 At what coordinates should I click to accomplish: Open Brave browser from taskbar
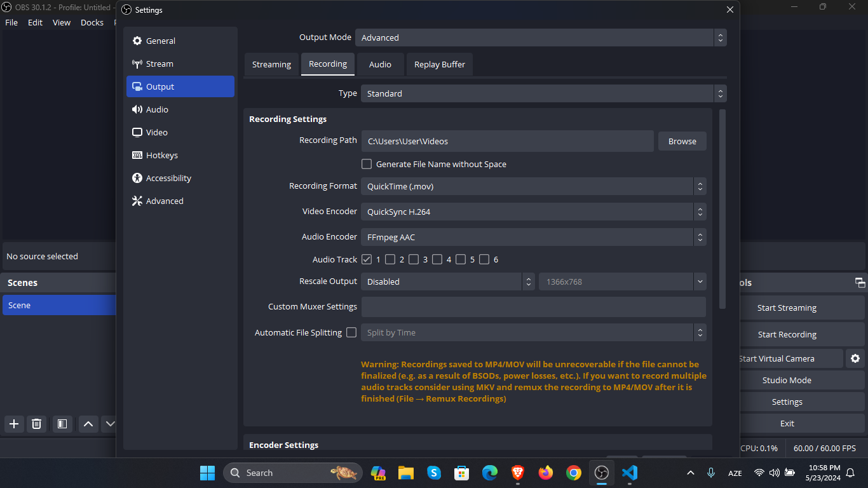click(518, 473)
